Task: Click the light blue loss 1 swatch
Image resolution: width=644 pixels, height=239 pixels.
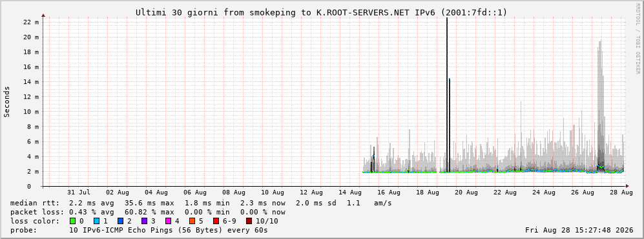Action: point(96,221)
